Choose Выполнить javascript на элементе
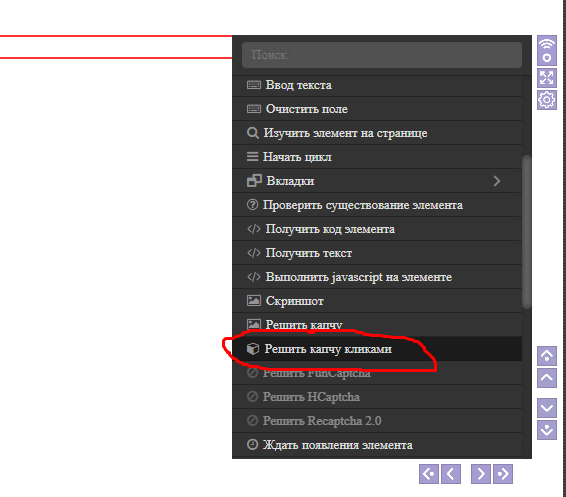The image size is (566, 497). tap(377, 277)
